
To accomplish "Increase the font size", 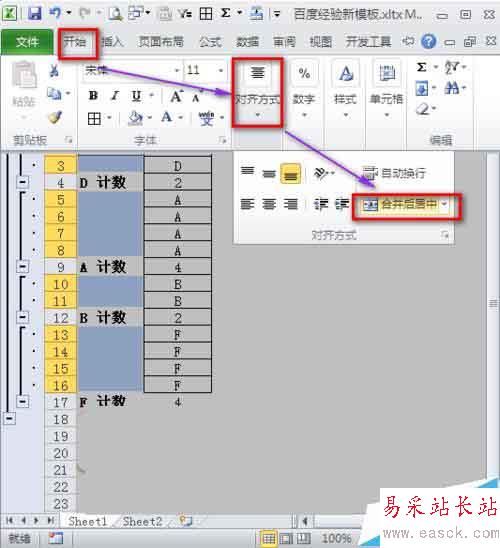I will tap(177, 96).
